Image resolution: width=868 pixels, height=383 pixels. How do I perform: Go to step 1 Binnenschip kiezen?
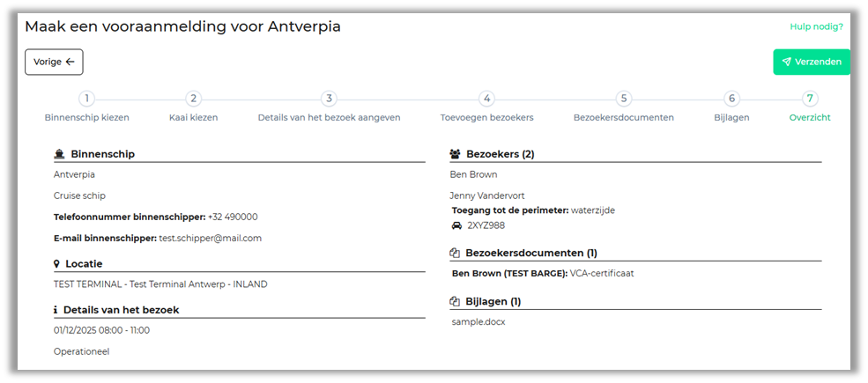pos(86,99)
